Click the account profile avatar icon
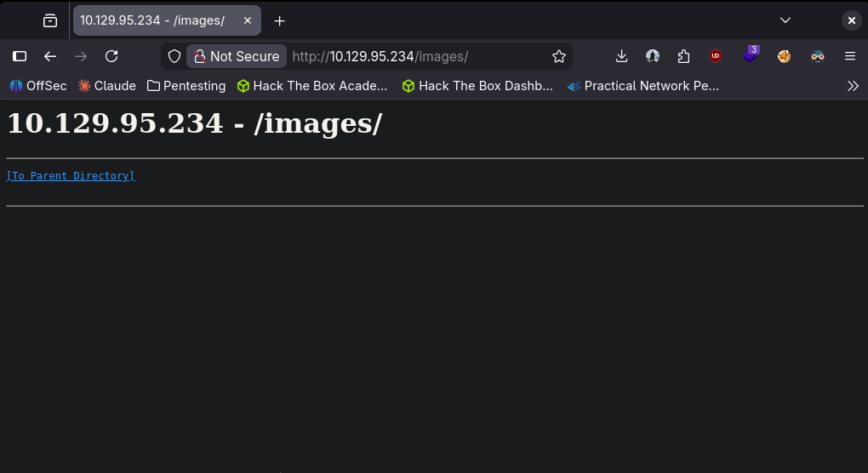This screenshot has width=868, height=473. point(653,56)
